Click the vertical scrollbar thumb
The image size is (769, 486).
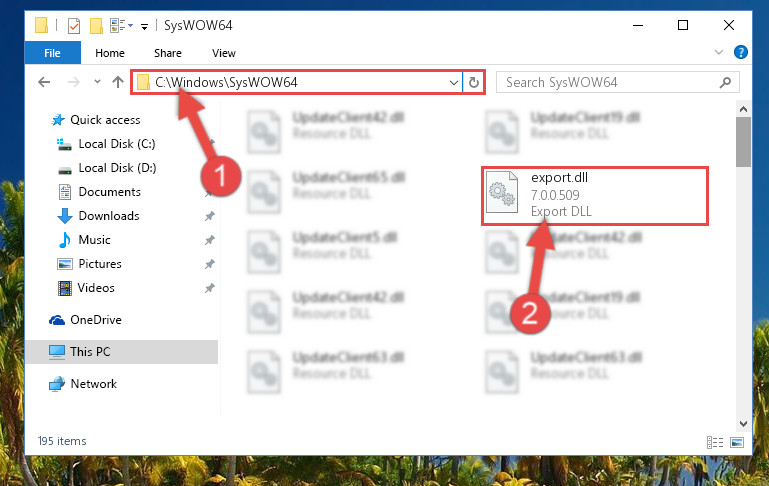pos(743,142)
